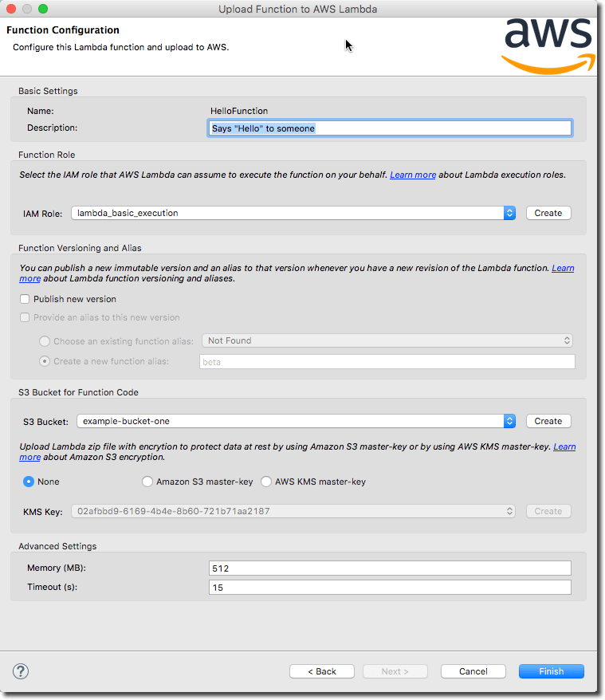Open Learn more link about versioning and aliases
This screenshot has width=605, height=700.
[563, 269]
